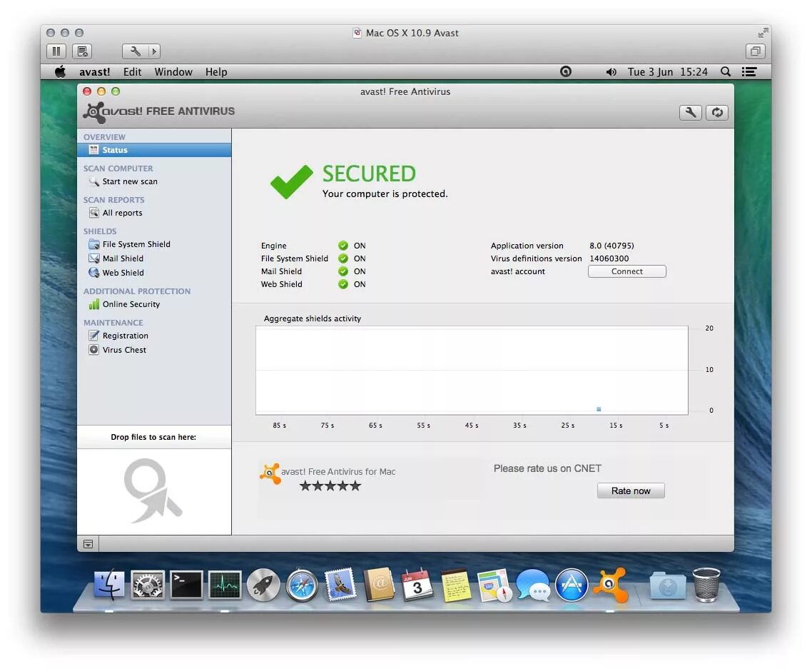
Task: Open Activity Monitor from the Dock
Action: tap(225, 585)
